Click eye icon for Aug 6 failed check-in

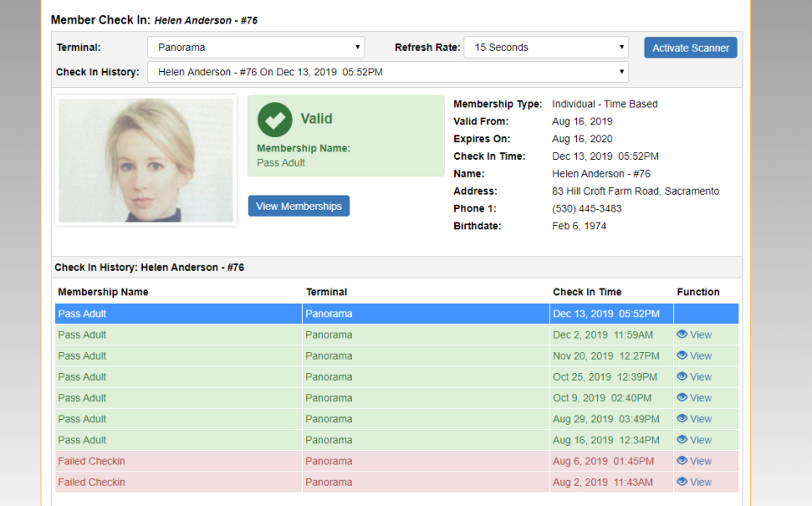coord(682,461)
